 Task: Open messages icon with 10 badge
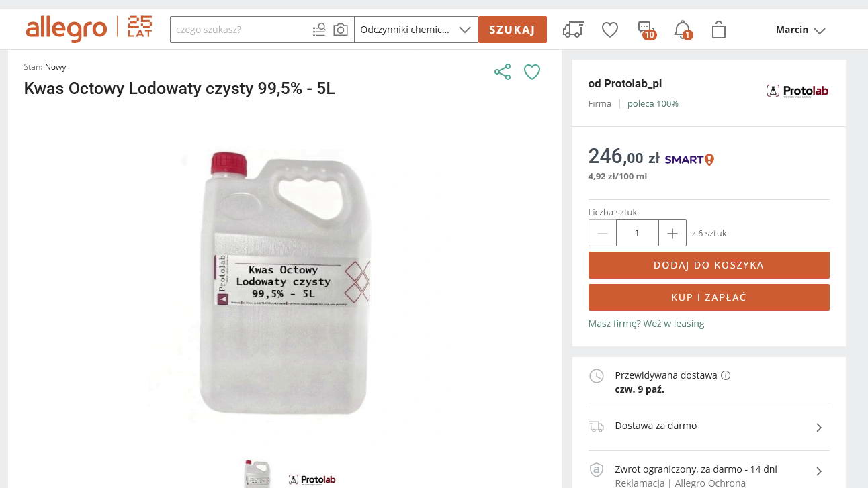(646, 30)
